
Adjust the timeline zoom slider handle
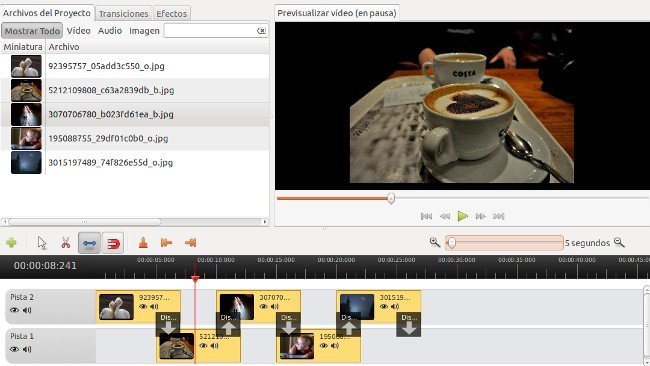[452, 243]
